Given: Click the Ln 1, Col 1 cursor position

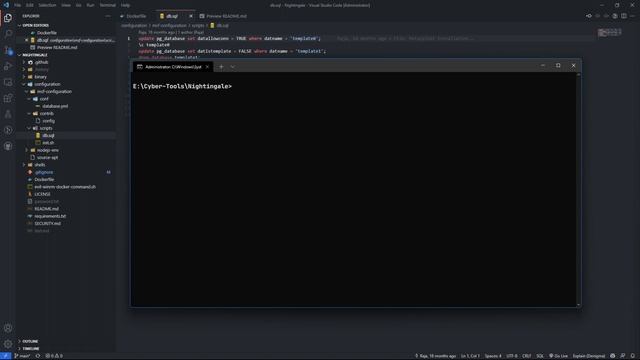Looking at the screenshot, I should click(470, 356).
